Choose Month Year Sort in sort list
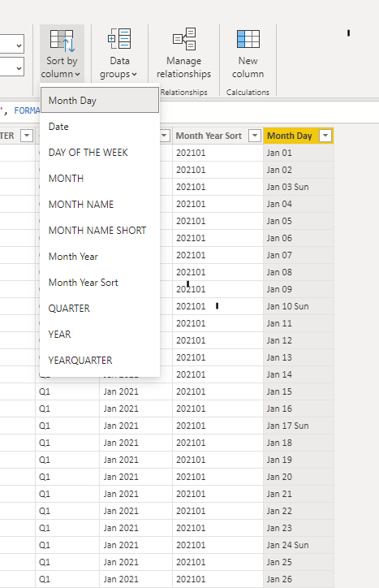 pos(100,283)
